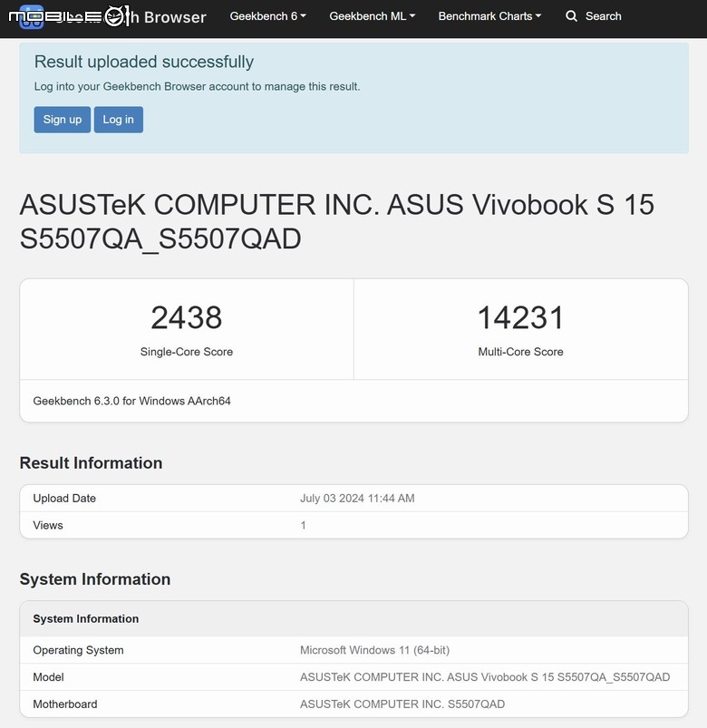
Task: Click the Result uploaded successfully heading
Action: click(x=144, y=62)
